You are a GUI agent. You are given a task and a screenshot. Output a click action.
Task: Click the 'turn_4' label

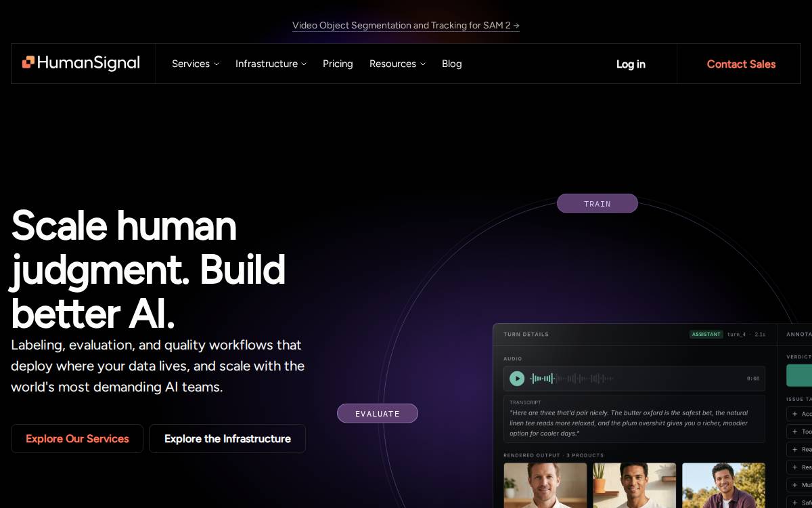click(x=736, y=334)
